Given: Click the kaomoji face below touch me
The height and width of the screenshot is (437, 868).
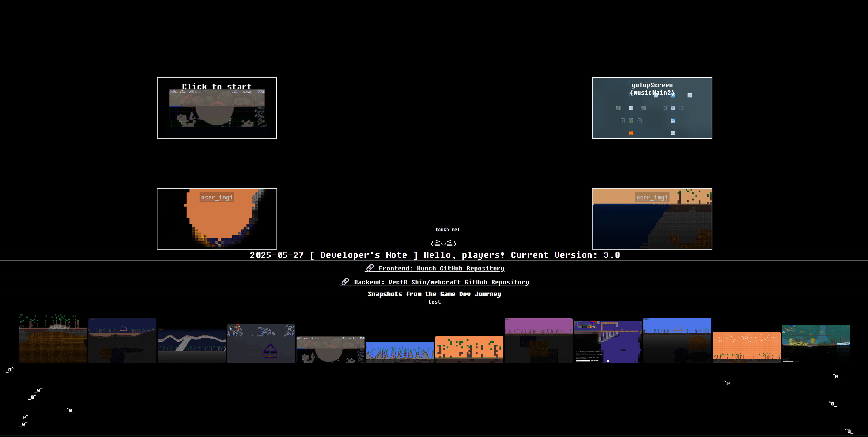Looking at the screenshot, I should 443,243.
